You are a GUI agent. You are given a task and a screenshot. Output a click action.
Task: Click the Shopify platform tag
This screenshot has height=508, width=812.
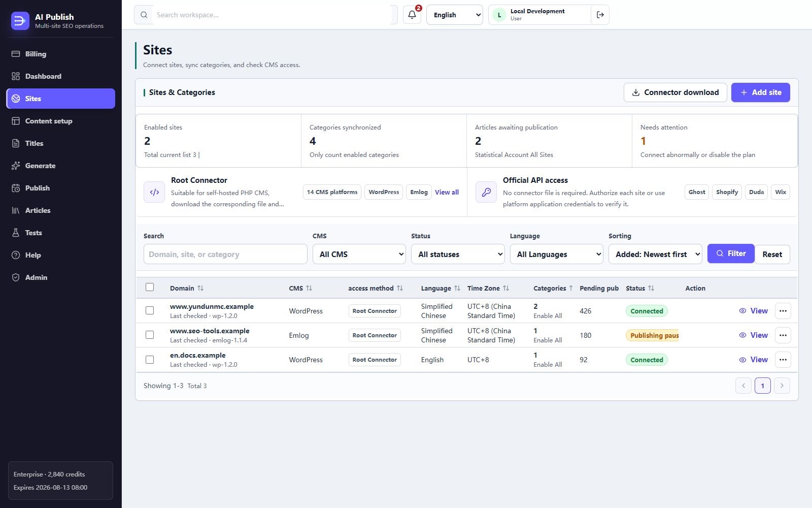727,192
